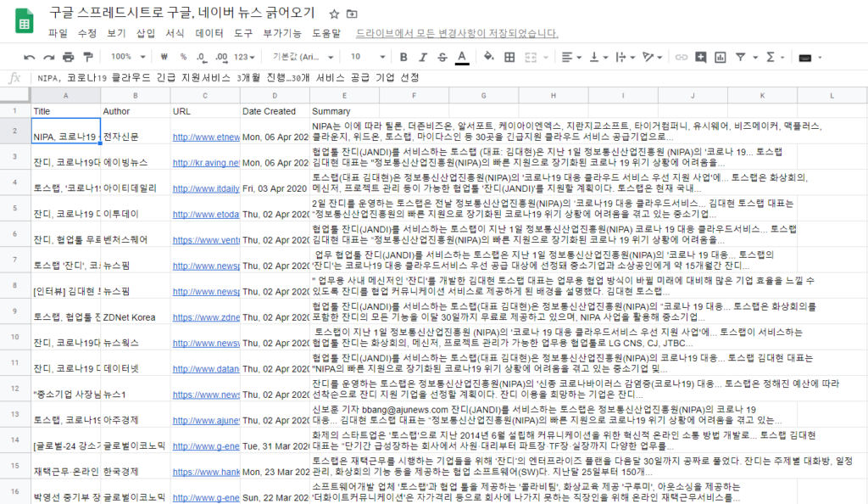Open the 부가기능 menu
Screen dimensions: 868x504
coord(282,33)
